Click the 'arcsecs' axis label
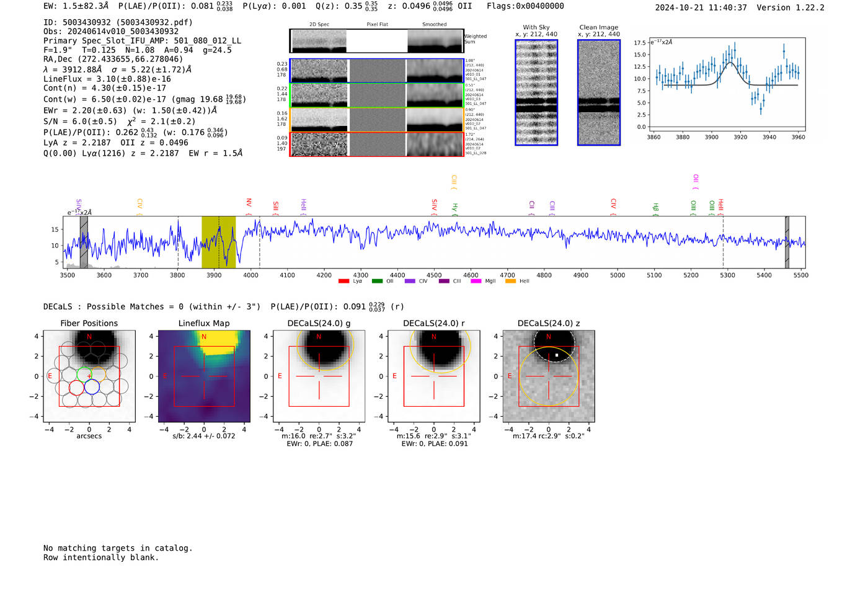868x591 pixels. click(x=89, y=436)
